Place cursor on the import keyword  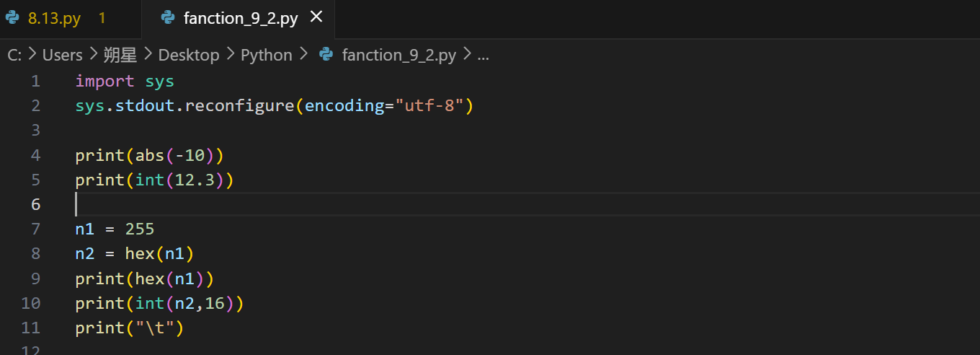click(104, 81)
